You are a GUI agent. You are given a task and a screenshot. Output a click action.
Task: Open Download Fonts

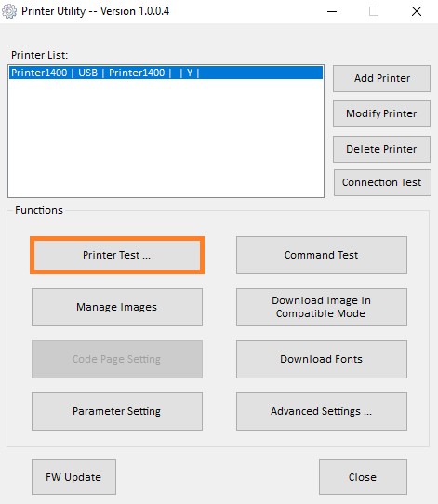[322, 359]
